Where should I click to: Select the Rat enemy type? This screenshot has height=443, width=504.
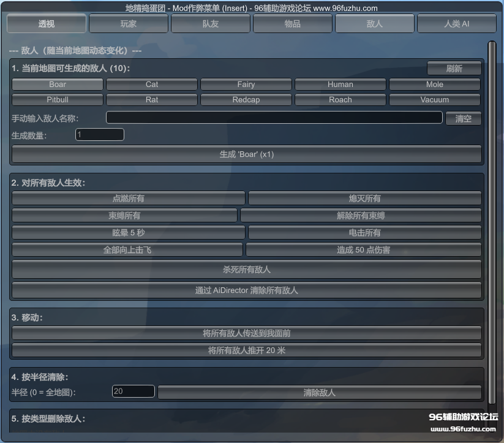(x=152, y=100)
